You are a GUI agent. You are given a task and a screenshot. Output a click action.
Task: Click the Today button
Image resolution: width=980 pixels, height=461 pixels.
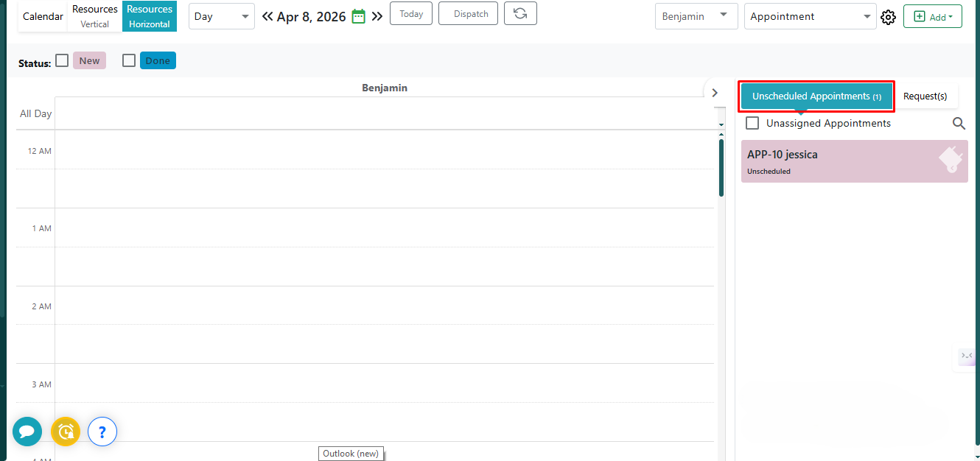[x=411, y=14]
